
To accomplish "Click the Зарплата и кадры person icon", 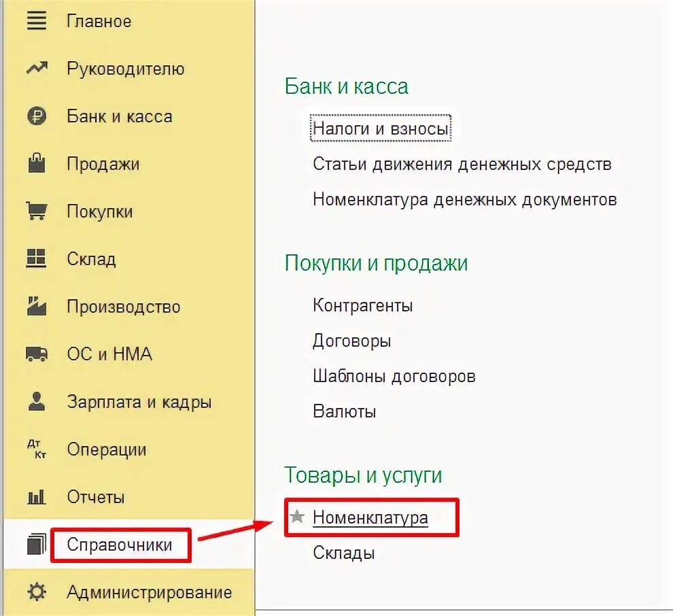I will click(37, 401).
